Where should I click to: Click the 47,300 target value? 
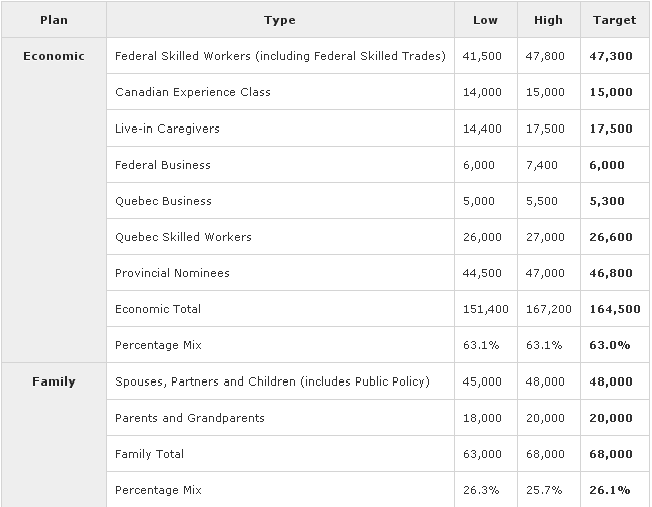[614, 56]
